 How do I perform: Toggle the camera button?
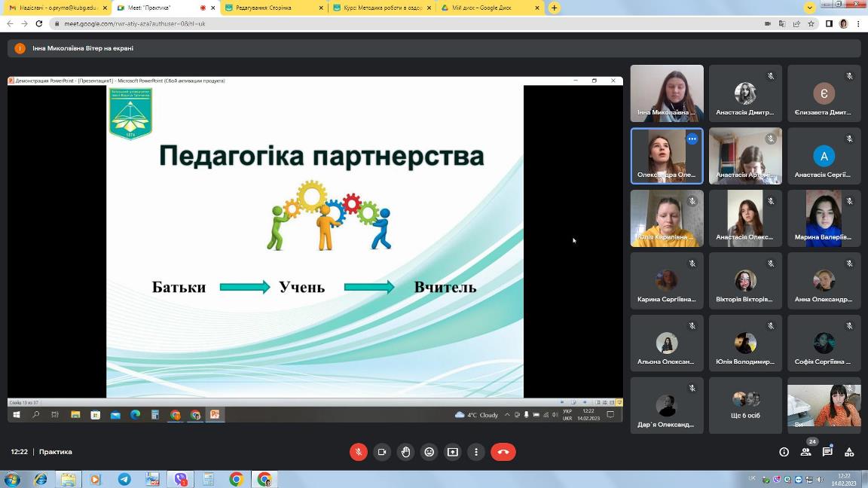click(x=382, y=452)
